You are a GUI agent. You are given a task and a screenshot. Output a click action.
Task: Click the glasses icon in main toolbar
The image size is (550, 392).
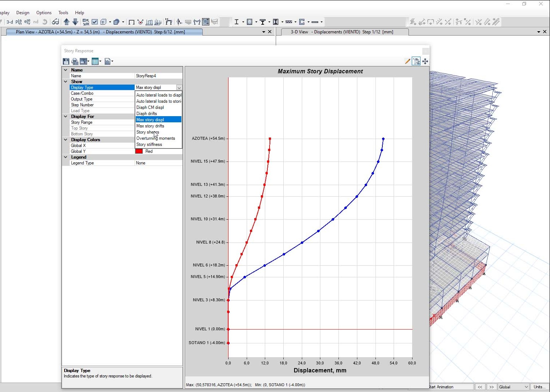click(55, 22)
